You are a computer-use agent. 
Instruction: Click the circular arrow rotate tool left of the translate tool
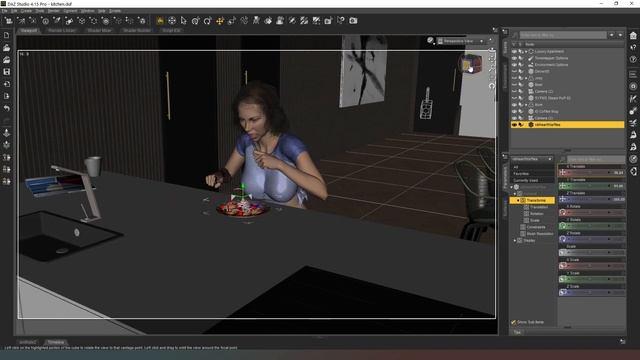[x=208, y=20]
